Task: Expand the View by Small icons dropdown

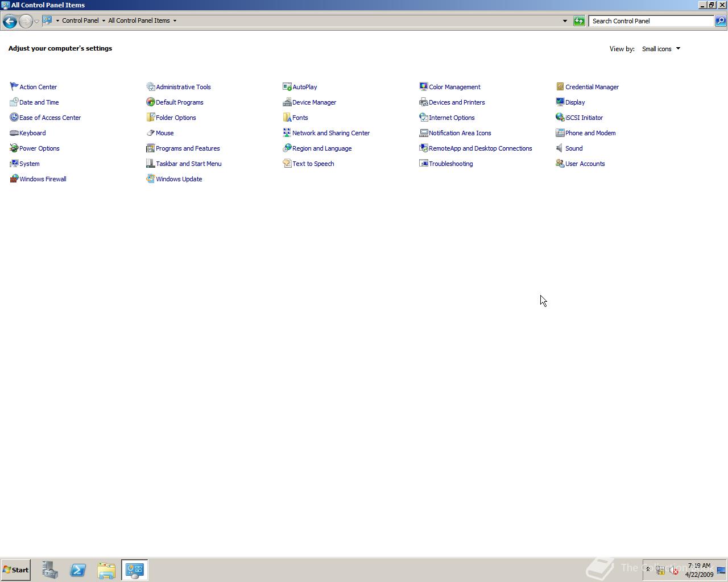Action: point(661,49)
